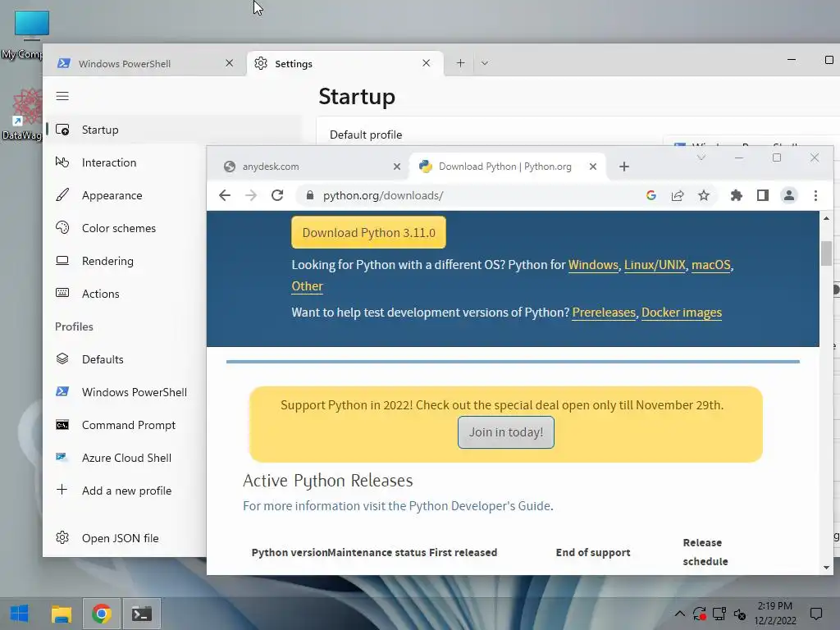840x630 pixels.
Task: Reload the python.org page
Action: pyautogui.click(x=277, y=195)
